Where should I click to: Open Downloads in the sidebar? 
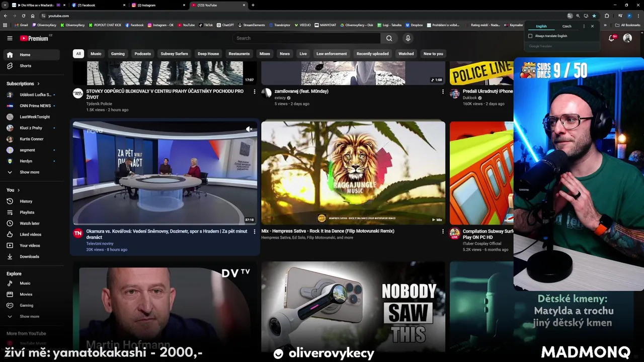[x=33, y=256]
